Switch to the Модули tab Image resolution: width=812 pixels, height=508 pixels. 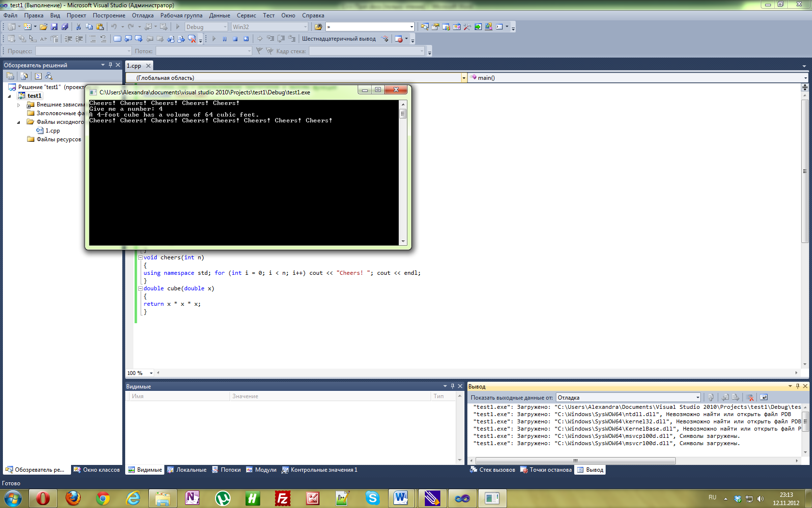261,470
